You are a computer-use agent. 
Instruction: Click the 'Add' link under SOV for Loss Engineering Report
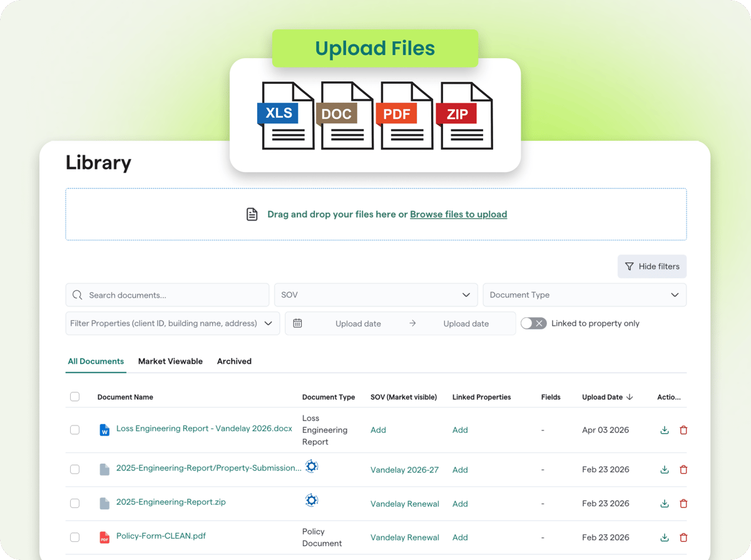coord(378,430)
